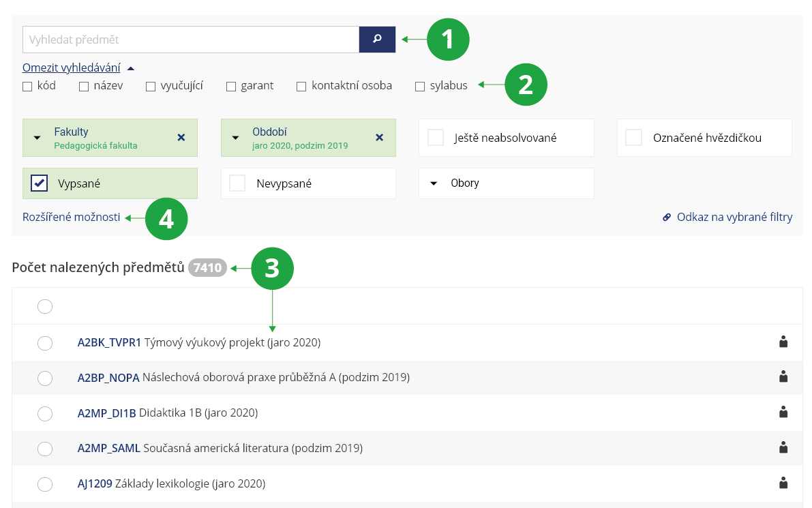Click person icon for A2BK_TVPR1 course
The width and height of the screenshot is (812, 508).
pos(783,342)
